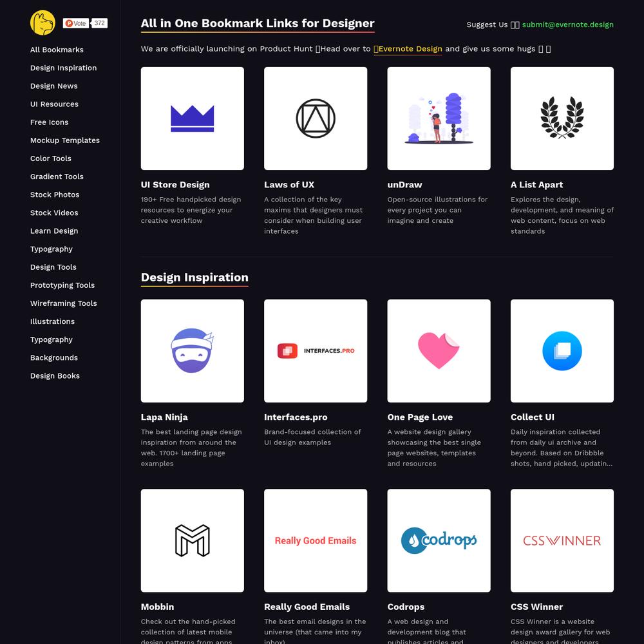
Task: Go to the Stock Videos category
Action: click(54, 213)
